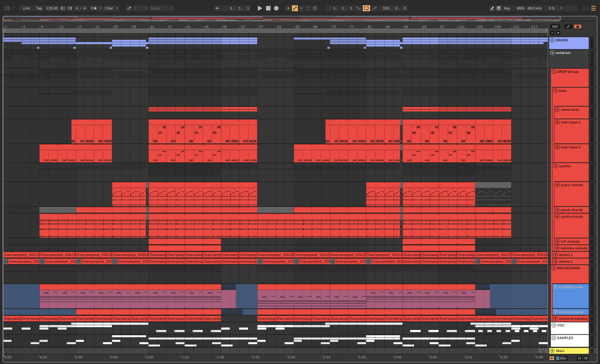Image resolution: width=600 pixels, height=364 pixels.
Task: Toggle the arrangement Loop switch
Action: [366, 8]
